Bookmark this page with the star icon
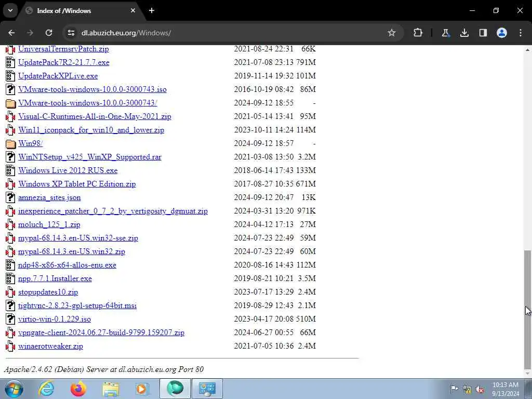This screenshot has width=532, height=399. click(x=392, y=33)
